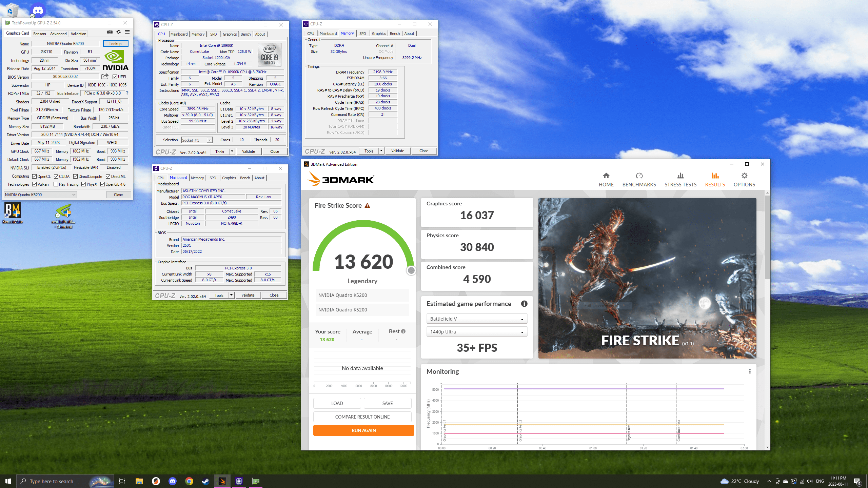Switch to GPU-Z Validation tab
Viewport: 868px width, 488px height.
(78, 34)
